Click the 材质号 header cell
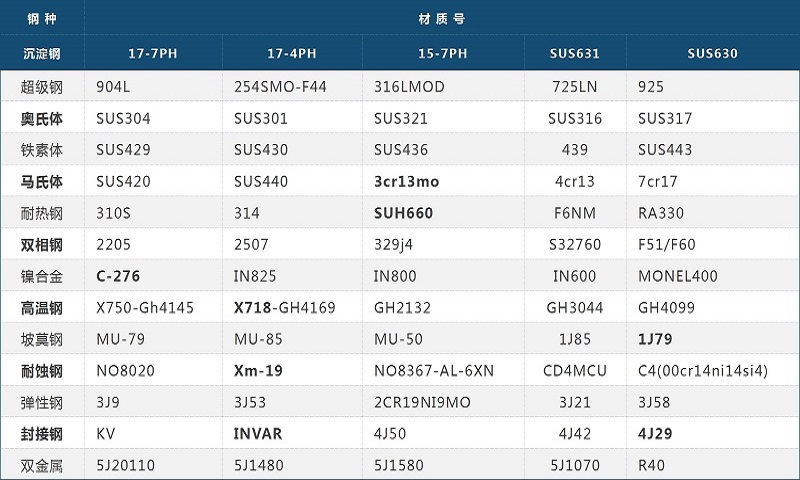800x480 pixels. (441, 18)
